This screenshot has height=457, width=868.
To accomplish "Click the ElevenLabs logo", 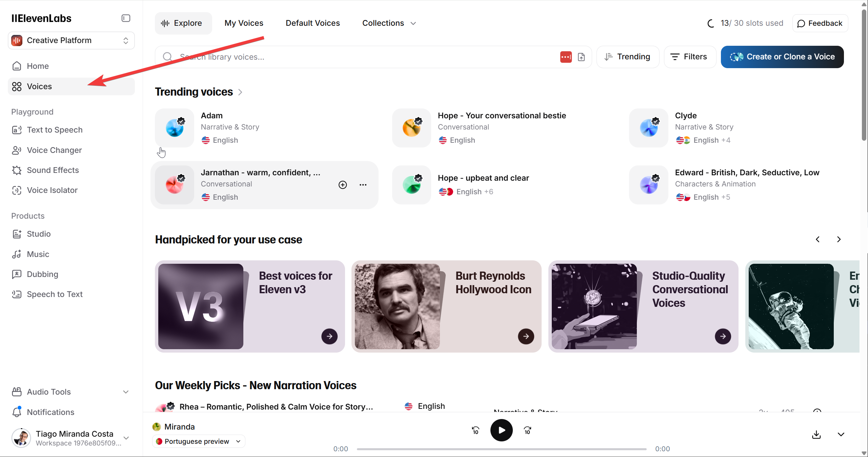I will pyautogui.click(x=41, y=18).
